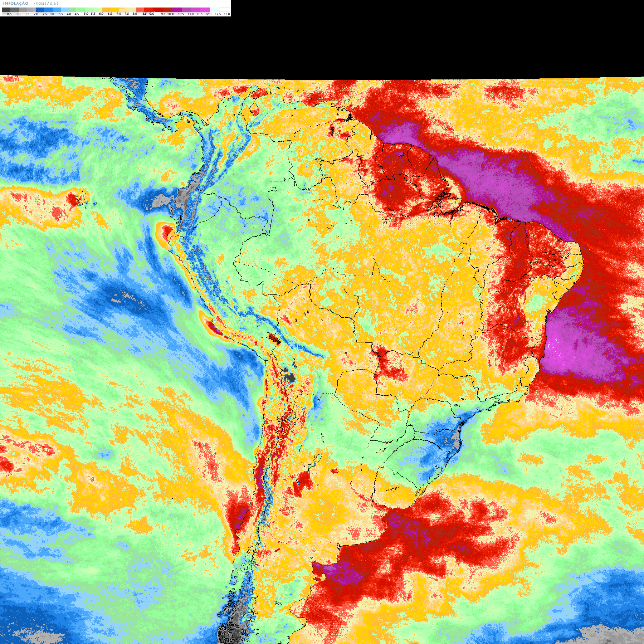Select the bright magenta 12.0 legend swatch

point(205,10)
